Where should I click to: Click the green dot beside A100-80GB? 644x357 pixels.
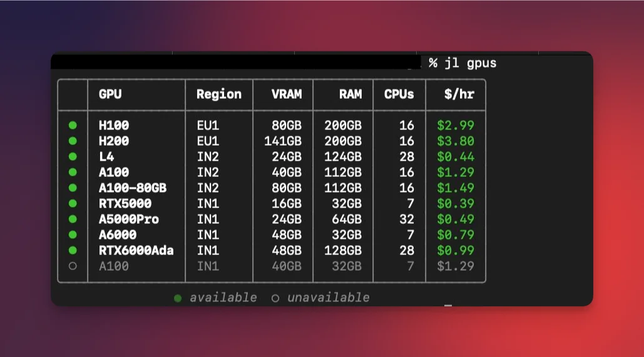coord(73,188)
